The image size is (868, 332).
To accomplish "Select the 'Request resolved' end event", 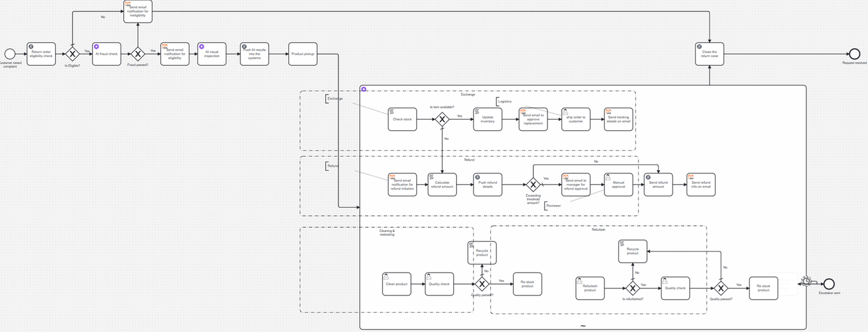I will click(854, 54).
